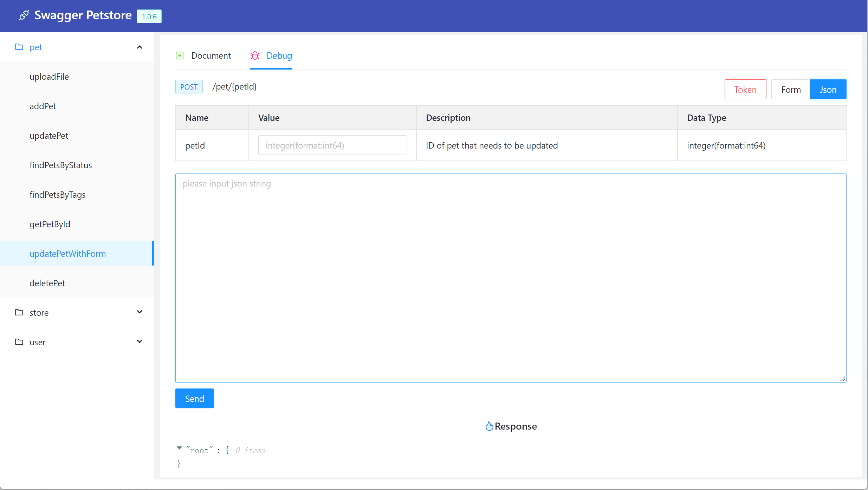Click the Swagger Petstore plug logo icon
This screenshot has height=490, width=868.
(x=24, y=15)
